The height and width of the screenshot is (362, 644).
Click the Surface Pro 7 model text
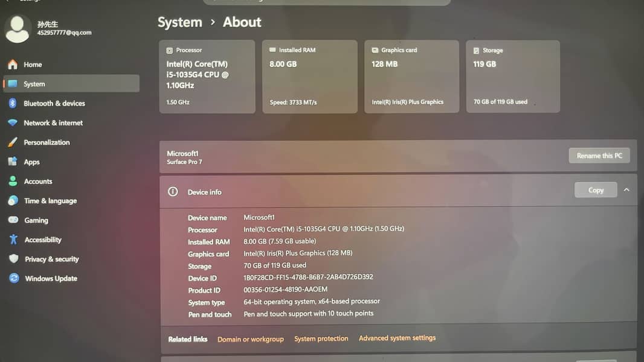pos(184,162)
